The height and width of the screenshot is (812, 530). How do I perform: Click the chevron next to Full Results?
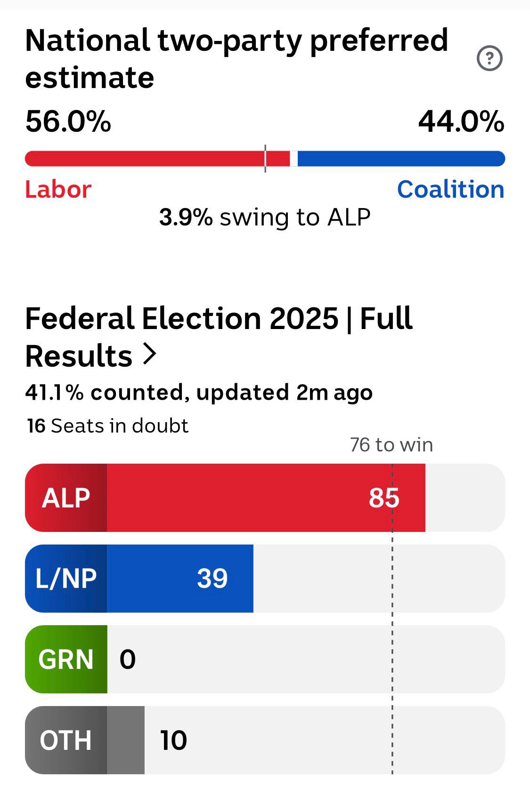149,354
